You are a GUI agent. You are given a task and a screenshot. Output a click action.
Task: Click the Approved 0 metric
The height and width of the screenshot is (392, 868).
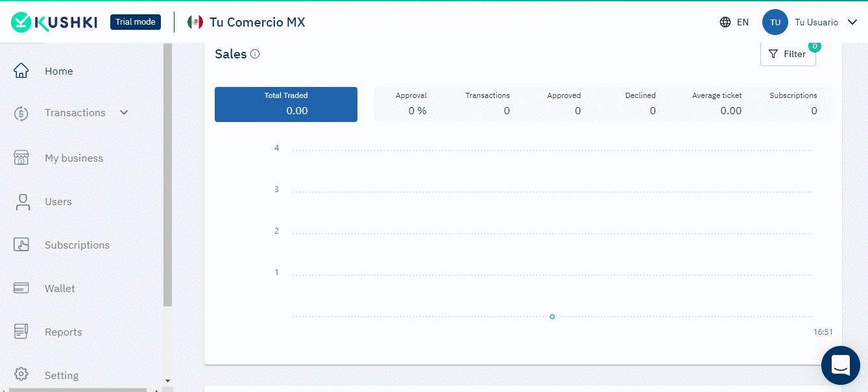click(x=564, y=104)
